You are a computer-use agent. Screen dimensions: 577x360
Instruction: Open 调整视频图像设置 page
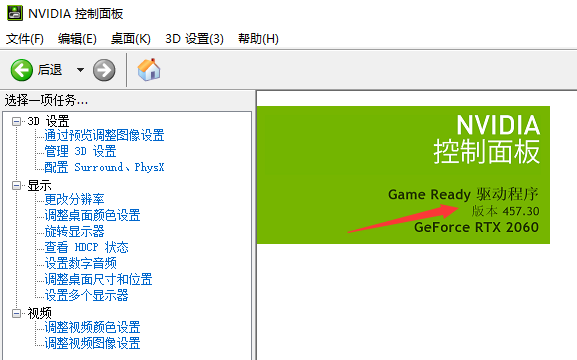[x=92, y=343]
